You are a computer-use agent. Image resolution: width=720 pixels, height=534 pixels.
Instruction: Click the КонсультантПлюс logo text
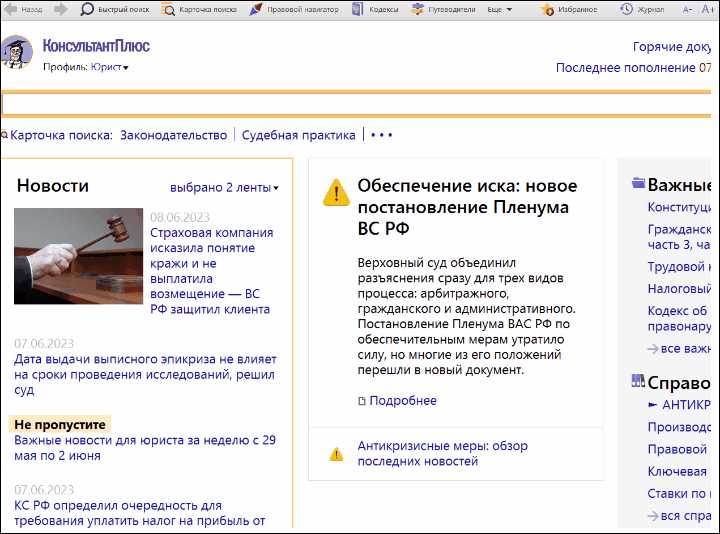click(x=96, y=46)
